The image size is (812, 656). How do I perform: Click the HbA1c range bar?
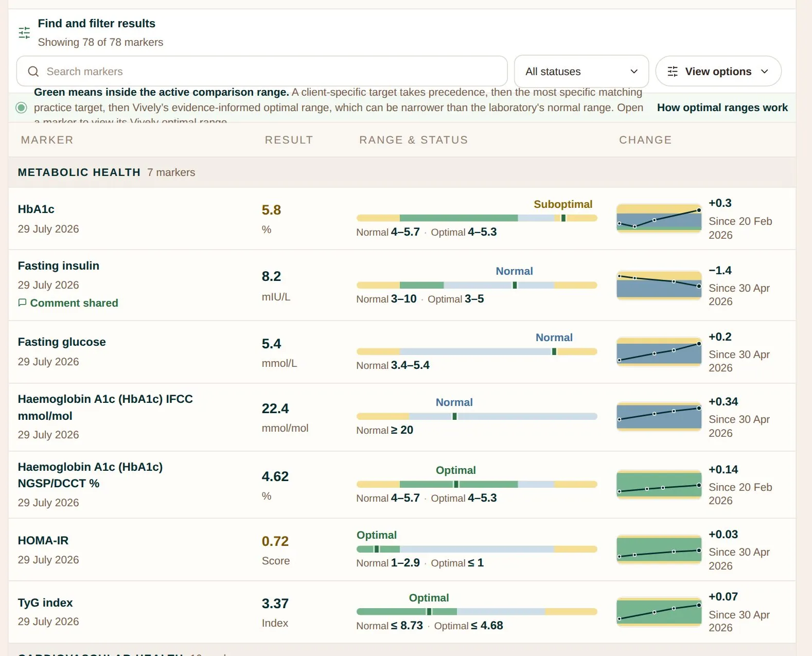[477, 218]
